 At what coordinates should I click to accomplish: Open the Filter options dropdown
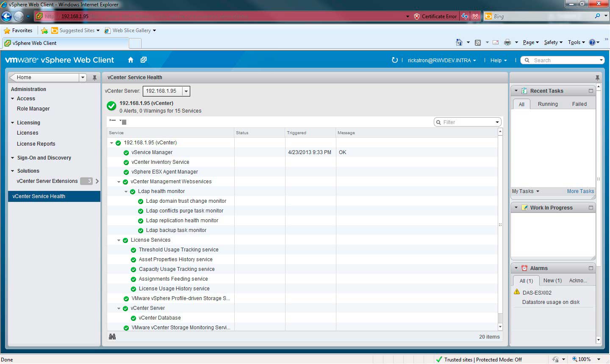497,122
